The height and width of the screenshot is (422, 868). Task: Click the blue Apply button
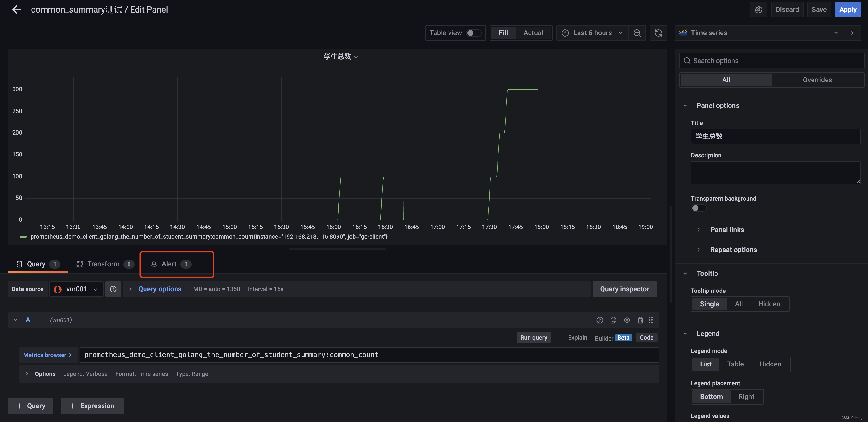coord(847,10)
